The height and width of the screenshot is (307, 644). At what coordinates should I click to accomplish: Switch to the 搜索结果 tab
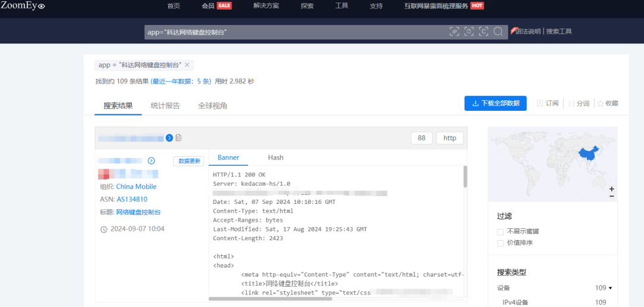pos(118,106)
